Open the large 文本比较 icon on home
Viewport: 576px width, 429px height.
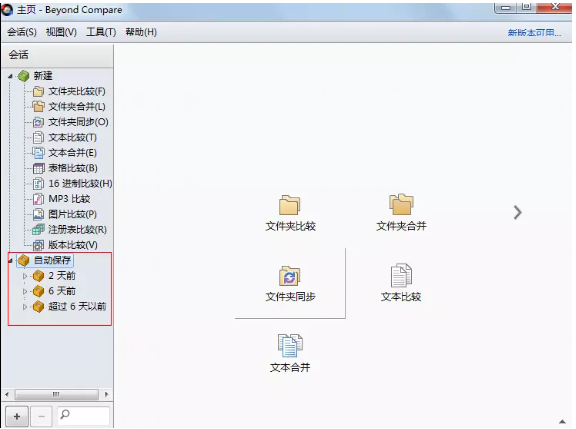point(401,275)
